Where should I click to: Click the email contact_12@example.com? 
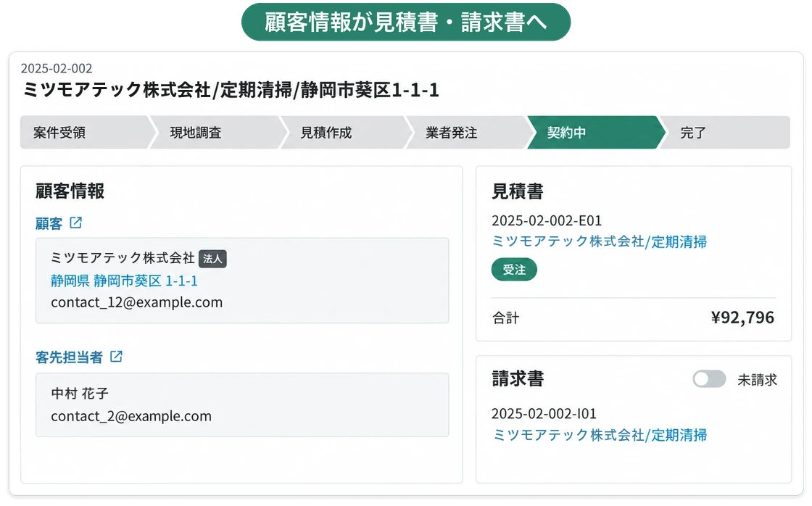click(x=137, y=302)
